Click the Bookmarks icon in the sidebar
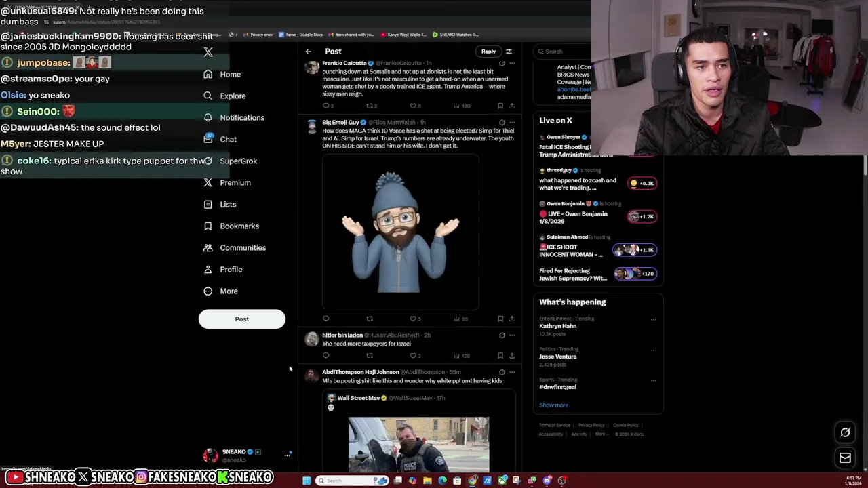This screenshot has height=488, width=868. (x=208, y=226)
